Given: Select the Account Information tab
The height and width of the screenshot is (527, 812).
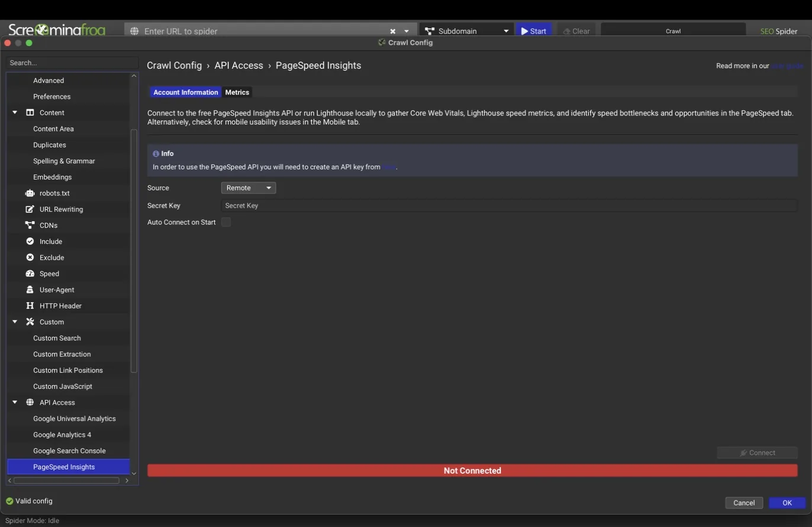Looking at the screenshot, I should point(185,92).
